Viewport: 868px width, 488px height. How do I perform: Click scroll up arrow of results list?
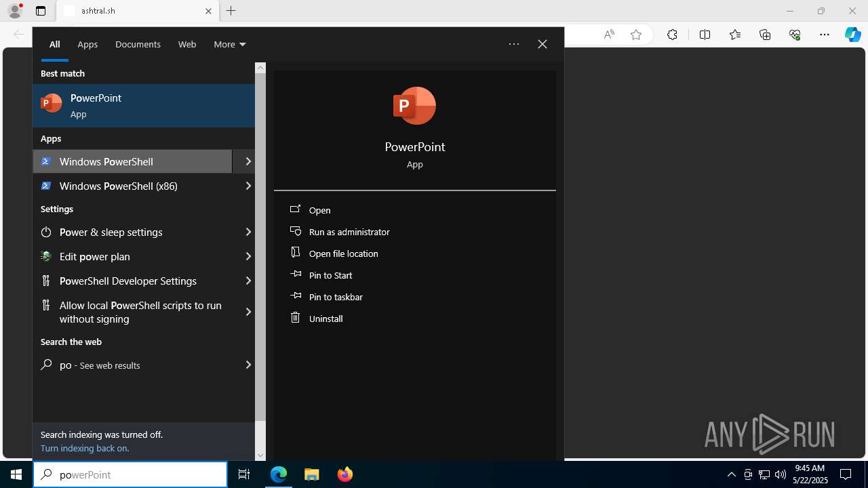[x=260, y=68]
